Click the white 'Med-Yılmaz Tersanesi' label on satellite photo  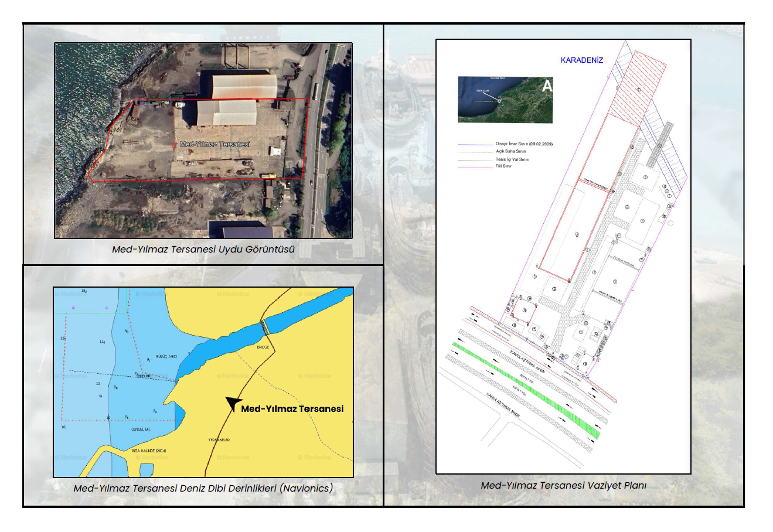click(215, 144)
